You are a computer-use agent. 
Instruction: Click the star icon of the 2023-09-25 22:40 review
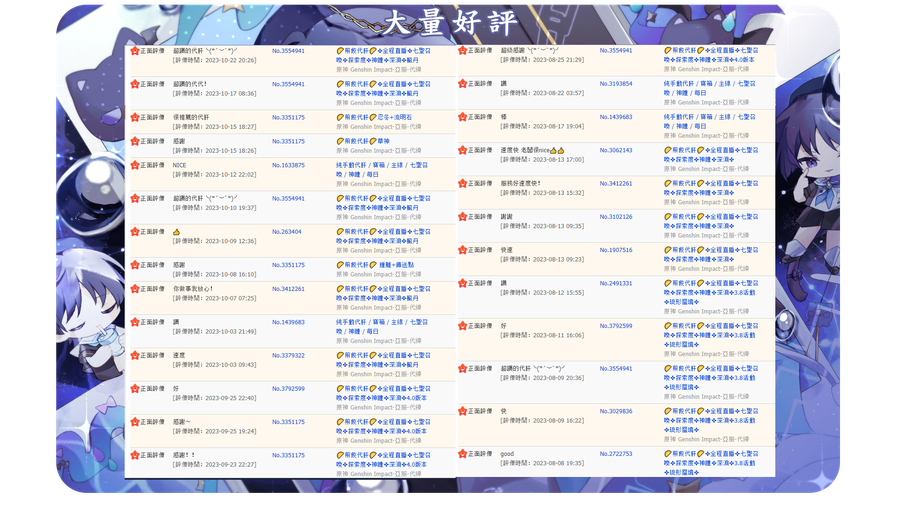coord(135,389)
